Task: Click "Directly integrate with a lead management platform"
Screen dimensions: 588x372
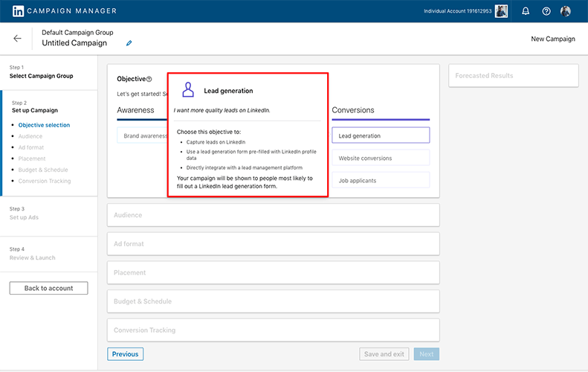Action: tap(244, 168)
